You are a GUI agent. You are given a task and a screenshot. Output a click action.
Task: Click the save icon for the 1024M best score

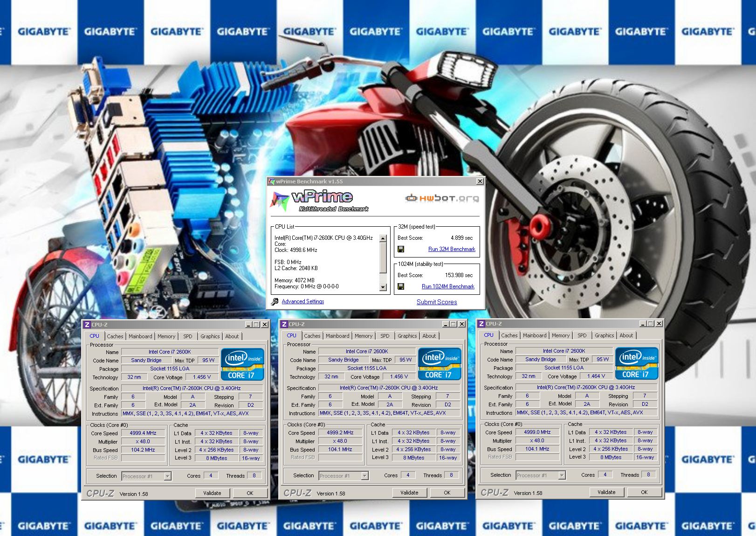pos(401,286)
